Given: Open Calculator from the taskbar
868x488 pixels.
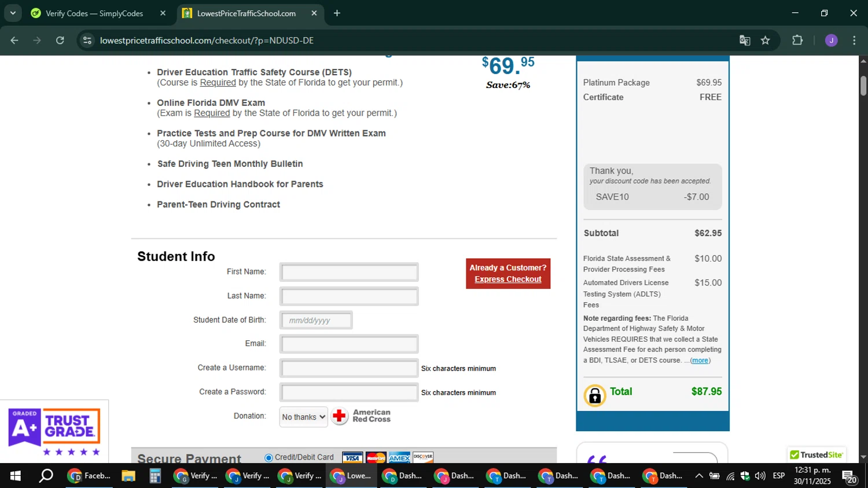Looking at the screenshot, I should tap(155, 476).
